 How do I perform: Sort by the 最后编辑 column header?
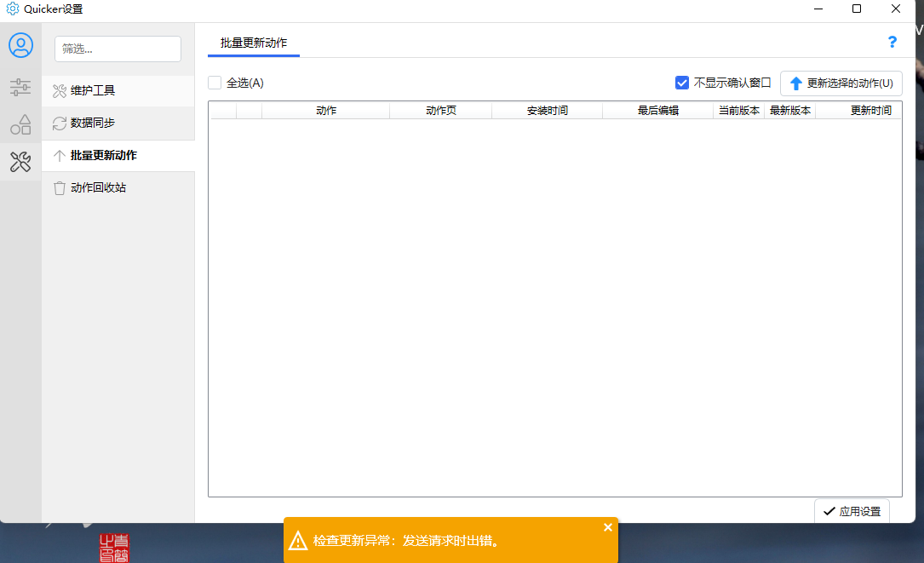coord(657,110)
